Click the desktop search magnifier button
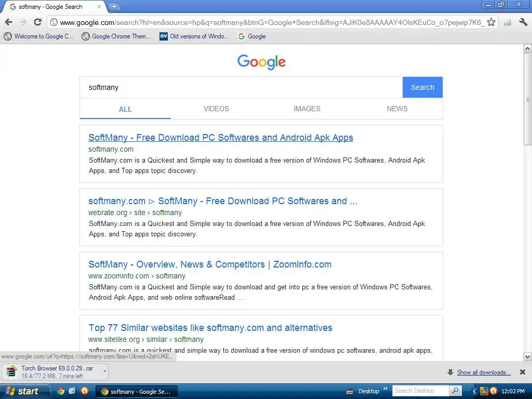Viewport: 532px width, 399px height. coord(455,391)
